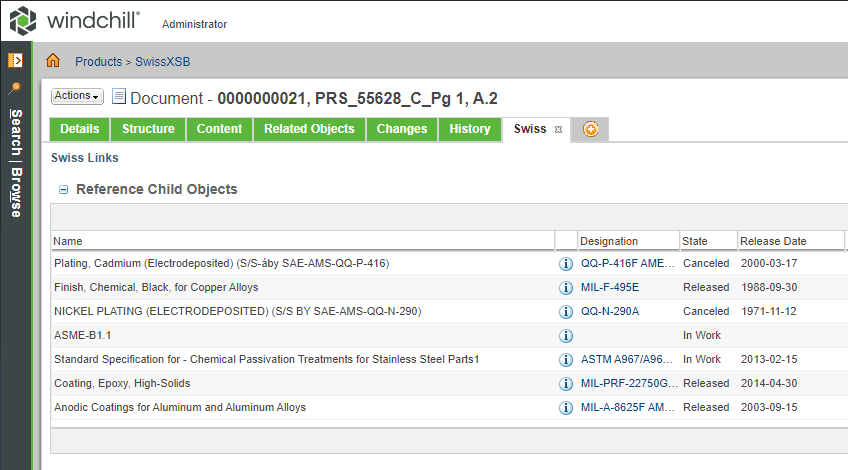Viewport: 848px width, 470px height.
Task: Select 'Standard Specification for - Chemical Passivation' cell
Action: pyautogui.click(x=267, y=359)
